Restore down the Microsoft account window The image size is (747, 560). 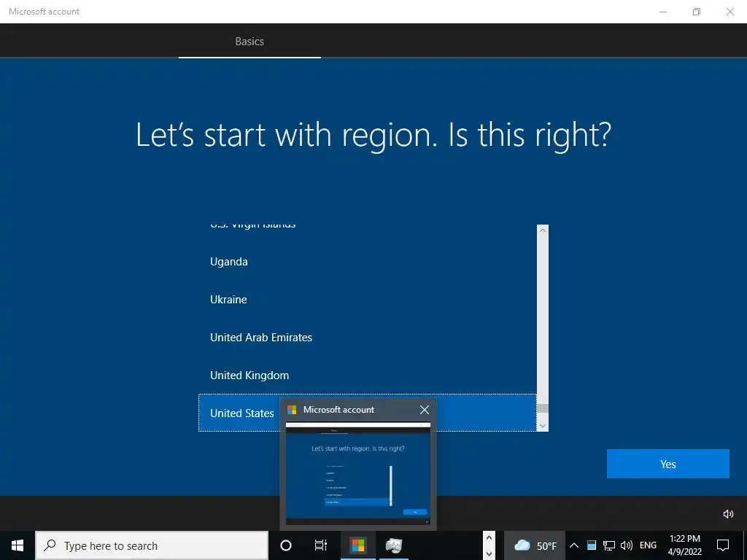click(x=697, y=12)
